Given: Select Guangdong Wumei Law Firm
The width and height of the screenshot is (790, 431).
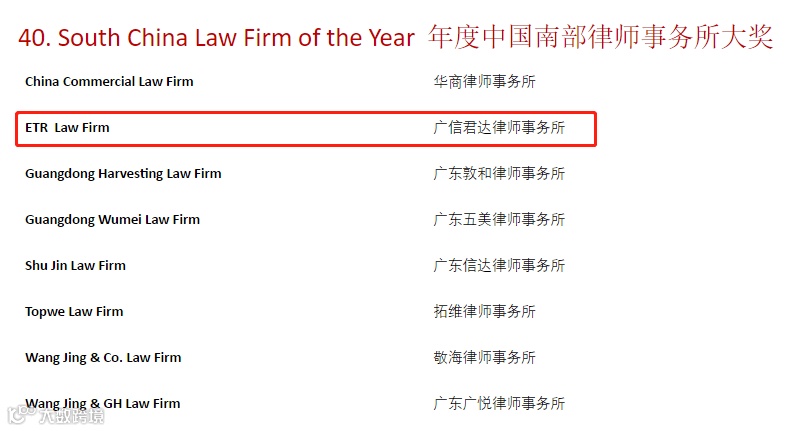Looking at the screenshot, I should 112,220.
